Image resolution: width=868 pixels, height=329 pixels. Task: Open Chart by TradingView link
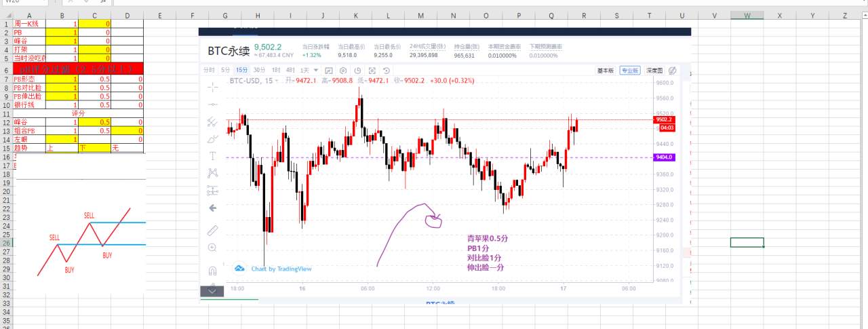click(x=281, y=269)
